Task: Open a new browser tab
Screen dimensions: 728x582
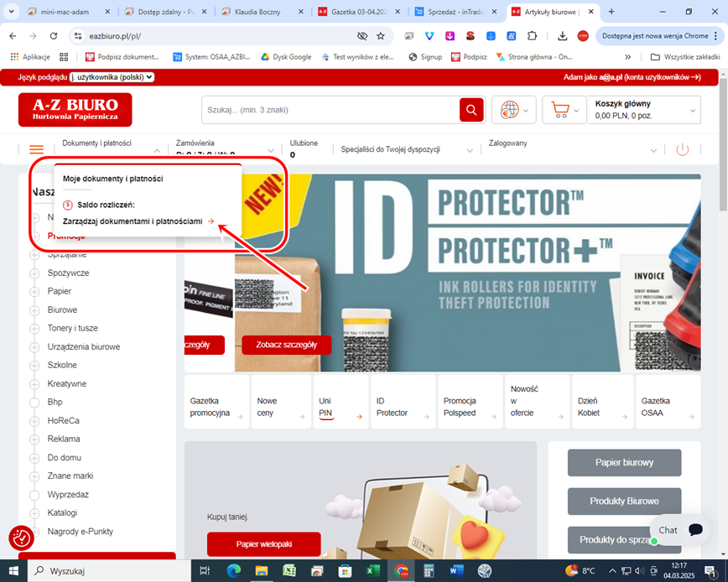Action: click(611, 12)
